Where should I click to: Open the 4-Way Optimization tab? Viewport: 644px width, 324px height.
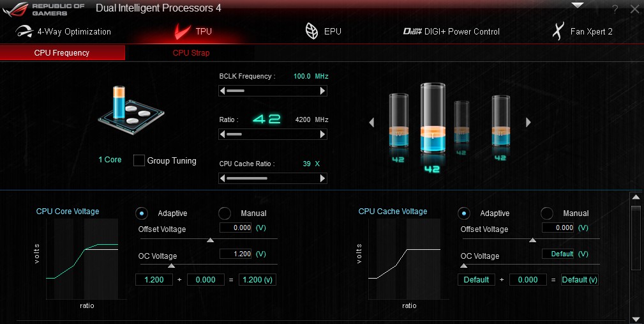(x=64, y=32)
